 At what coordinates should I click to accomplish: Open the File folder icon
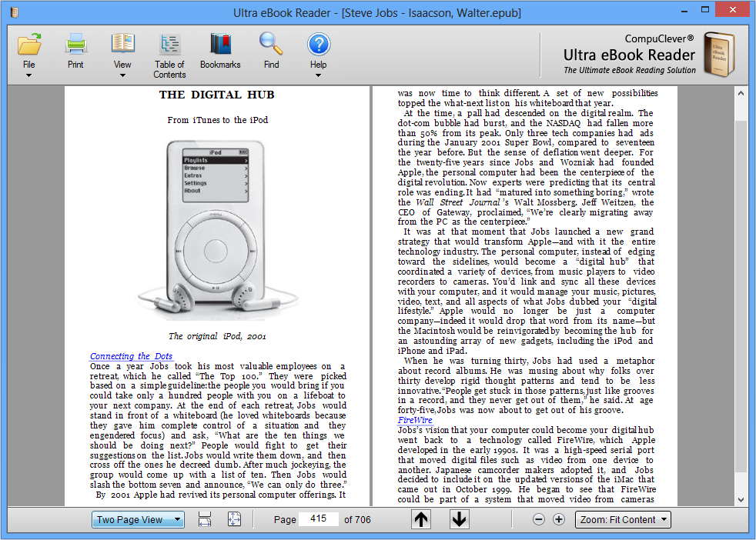tap(29, 45)
